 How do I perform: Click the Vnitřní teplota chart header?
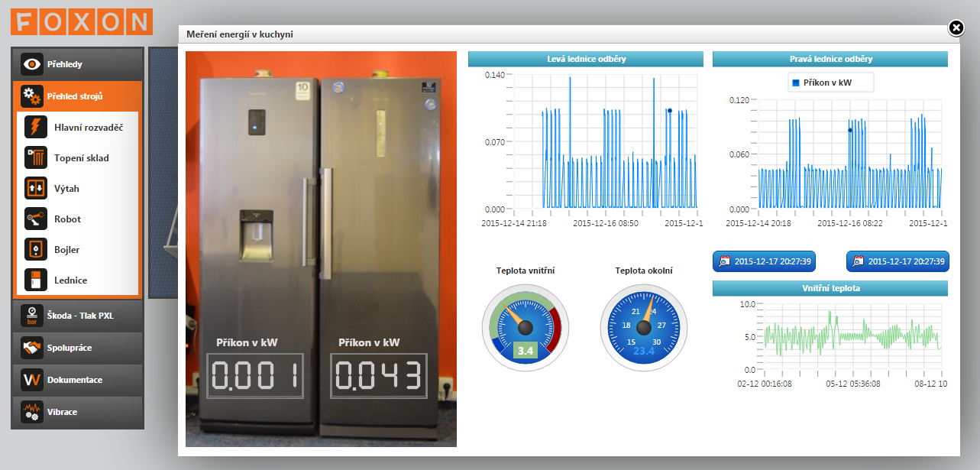click(830, 288)
